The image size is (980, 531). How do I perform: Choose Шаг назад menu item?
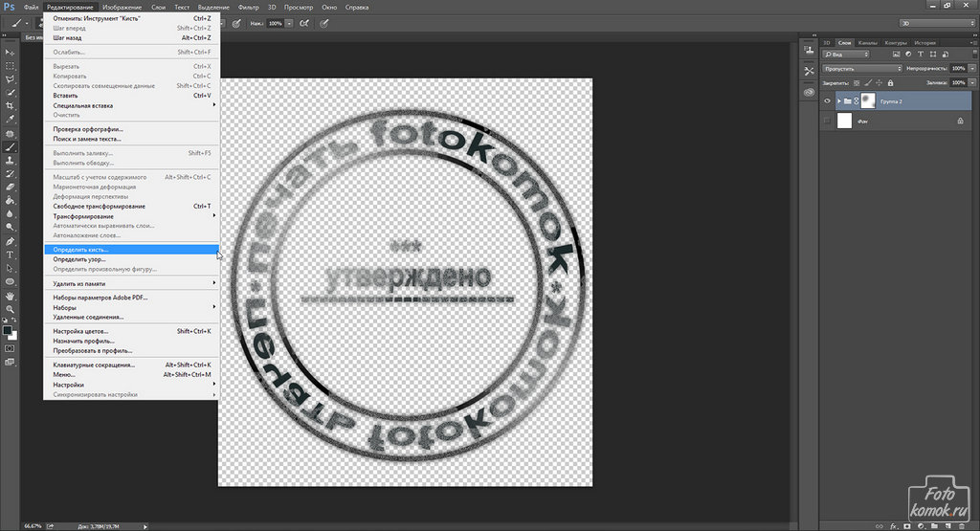(131, 37)
